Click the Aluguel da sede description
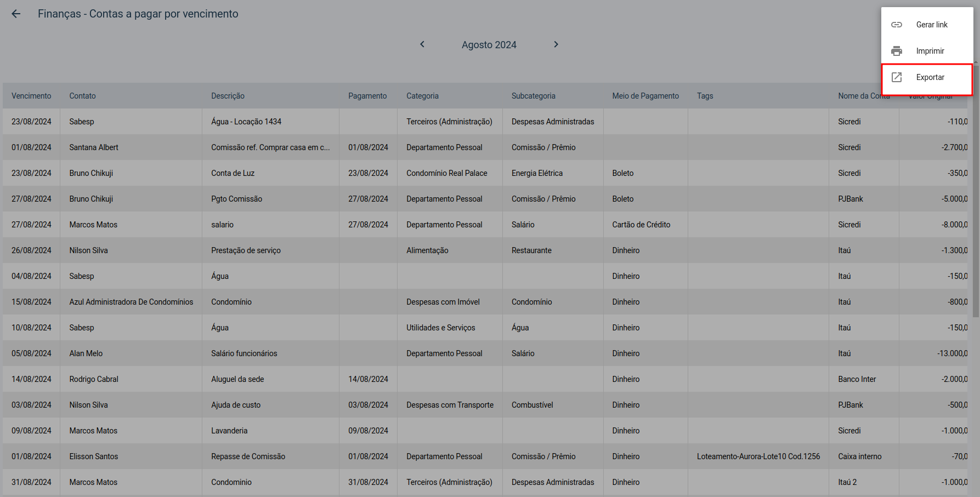Viewport: 980px width, 497px height. tap(237, 379)
